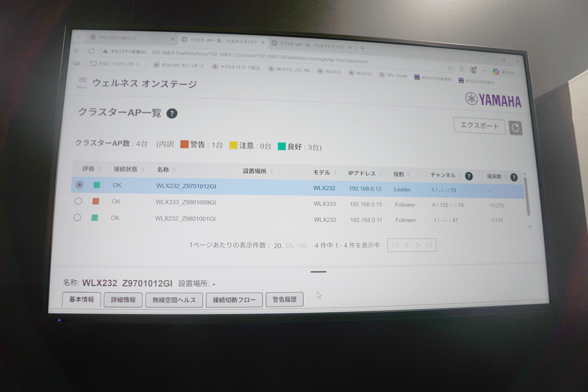Click the favorite star icon in address bar
Screen dimensions: 588x392
pyautogui.click(x=450, y=68)
